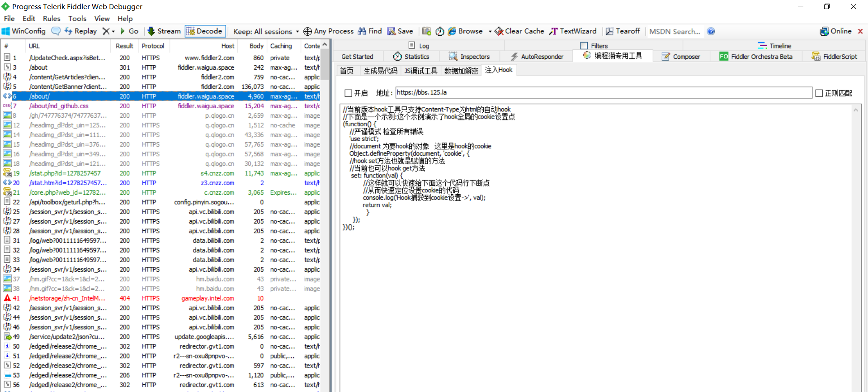Open the View menu
The height and width of the screenshot is (392, 868).
[102, 19]
